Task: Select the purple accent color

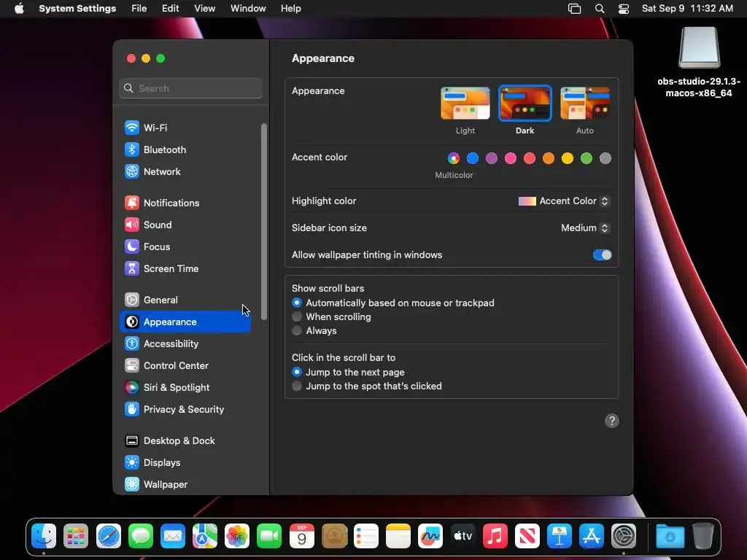Action: [x=491, y=158]
